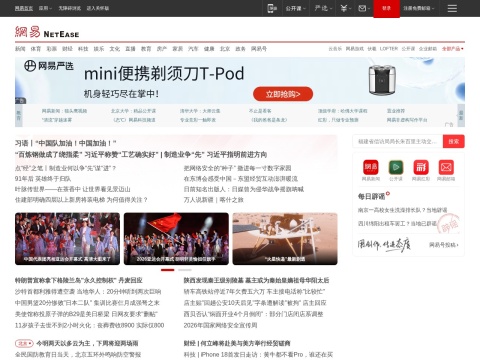Screen dimensions: 480x360
Task: Open the 娱乐 navigation tab
Action: pyautogui.click(x=99, y=49)
